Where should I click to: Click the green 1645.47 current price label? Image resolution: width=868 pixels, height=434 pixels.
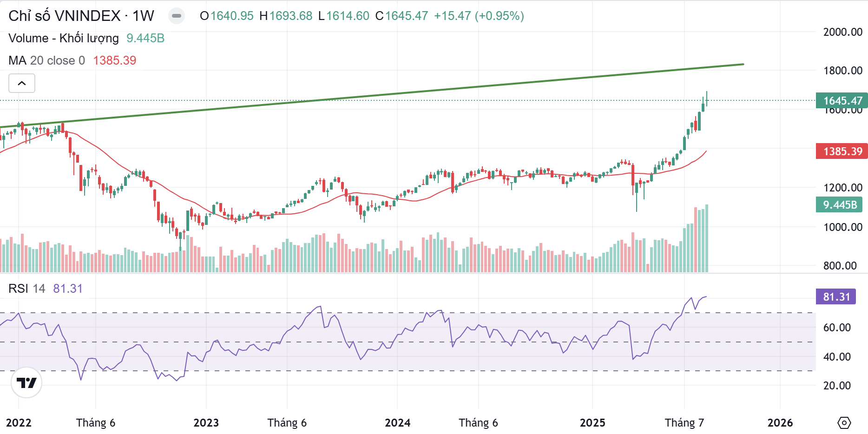click(842, 101)
